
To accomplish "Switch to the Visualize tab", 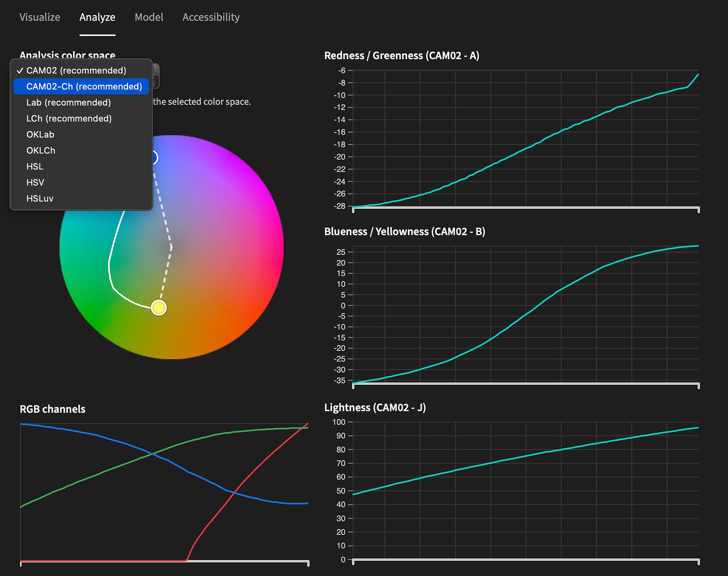I will pos(39,17).
